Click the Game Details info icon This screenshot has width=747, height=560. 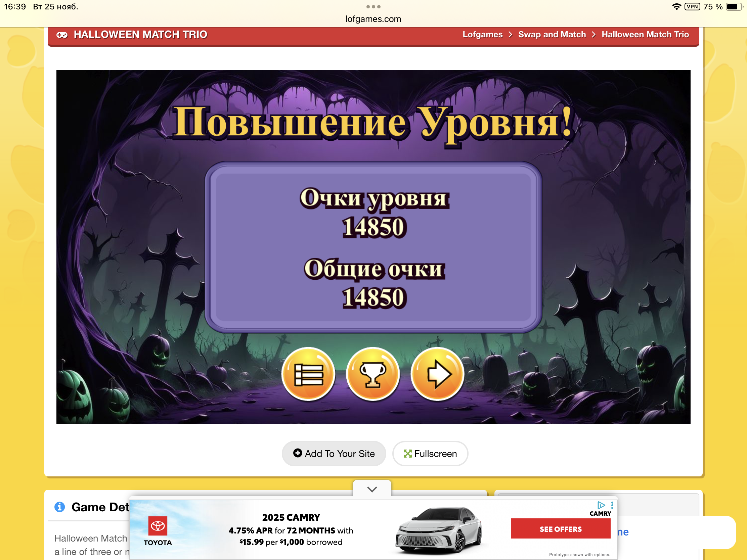(59, 507)
